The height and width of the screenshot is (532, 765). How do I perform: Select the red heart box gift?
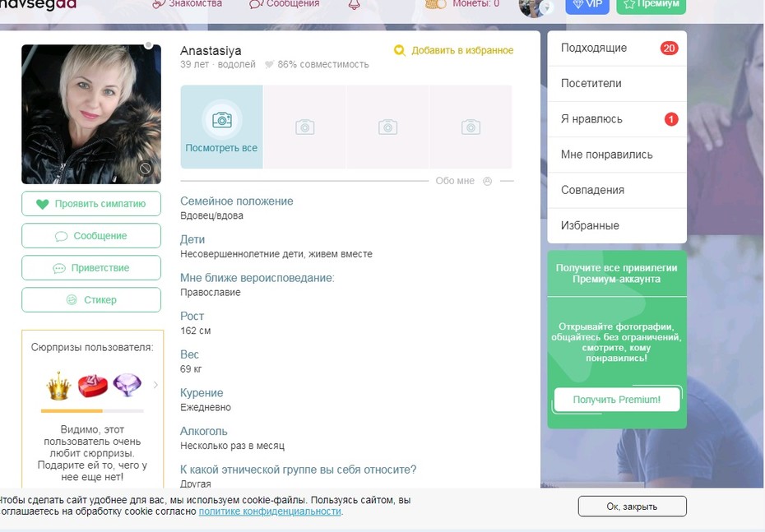tap(93, 385)
